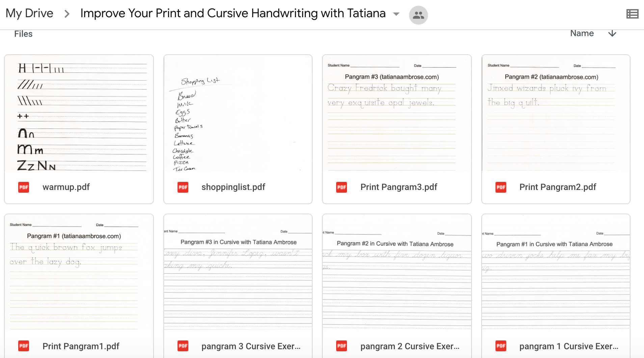Open pangram 1 Cursive Exercise thumbnail

(556, 272)
